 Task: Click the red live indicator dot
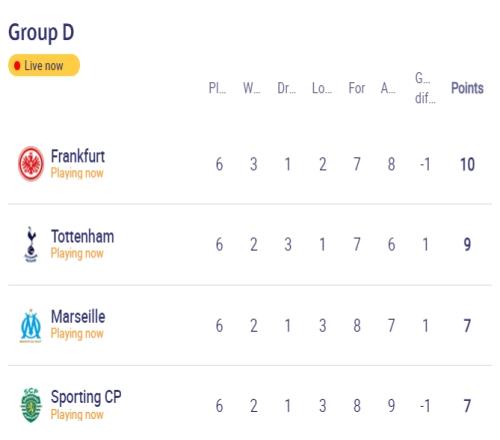tap(17, 66)
